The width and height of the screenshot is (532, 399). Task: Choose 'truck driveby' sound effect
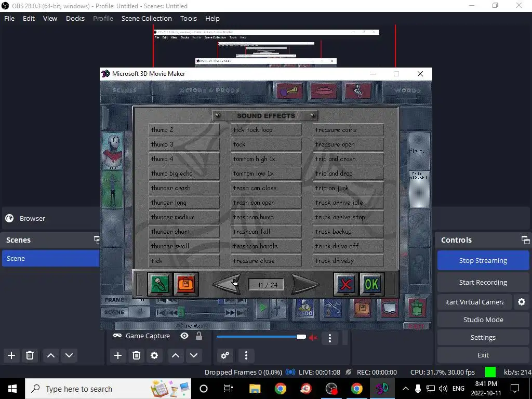[x=348, y=261]
